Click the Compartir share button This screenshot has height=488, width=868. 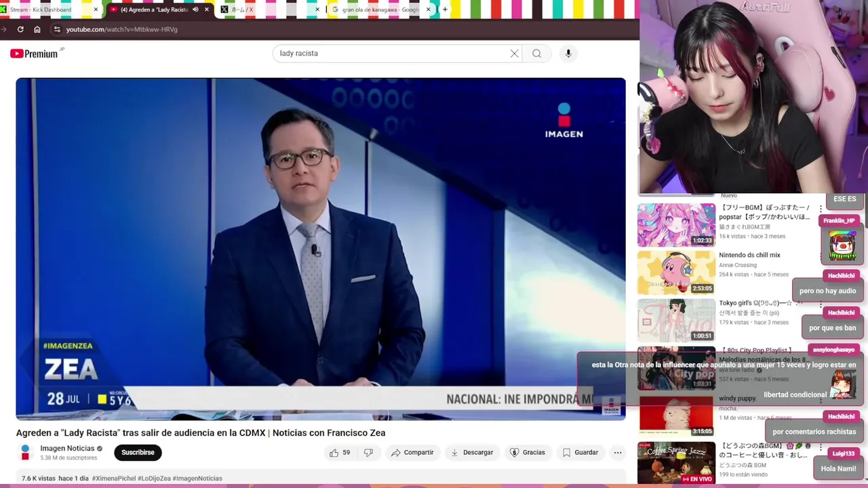[x=412, y=452]
